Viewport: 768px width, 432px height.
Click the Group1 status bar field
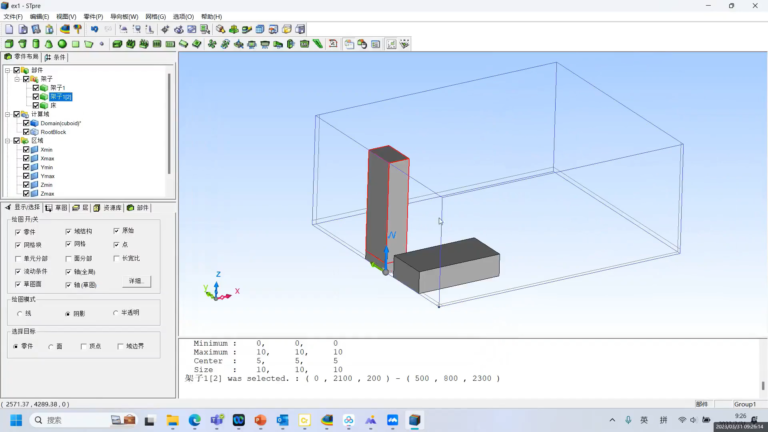tap(744, 404)
